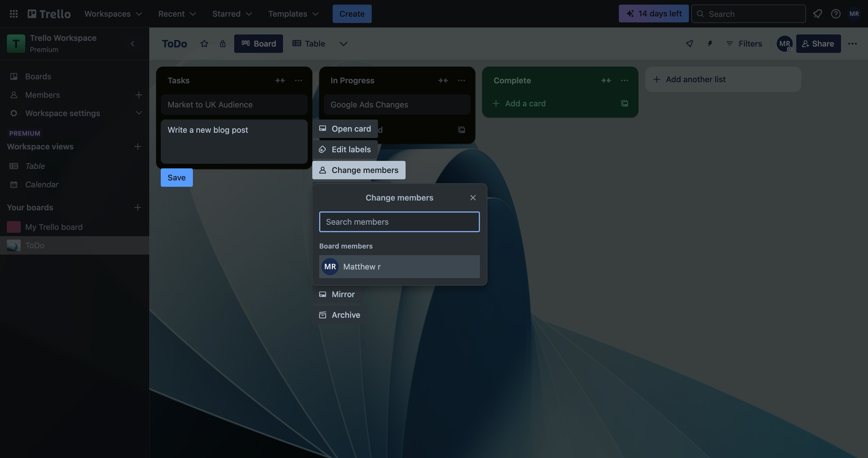
Task: Collapse the In Progress list
Action: tap(443, 80)
